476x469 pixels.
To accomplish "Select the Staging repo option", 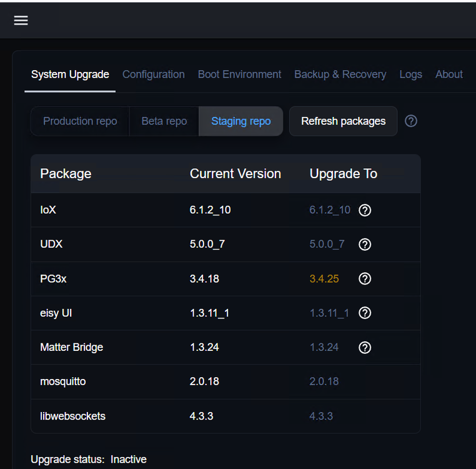I will click(241, 121).
